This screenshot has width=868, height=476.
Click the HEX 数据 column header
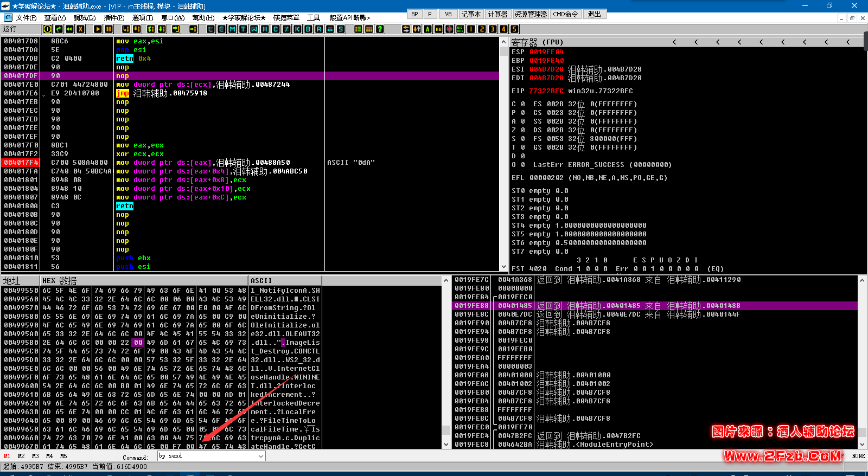[144, 280]
